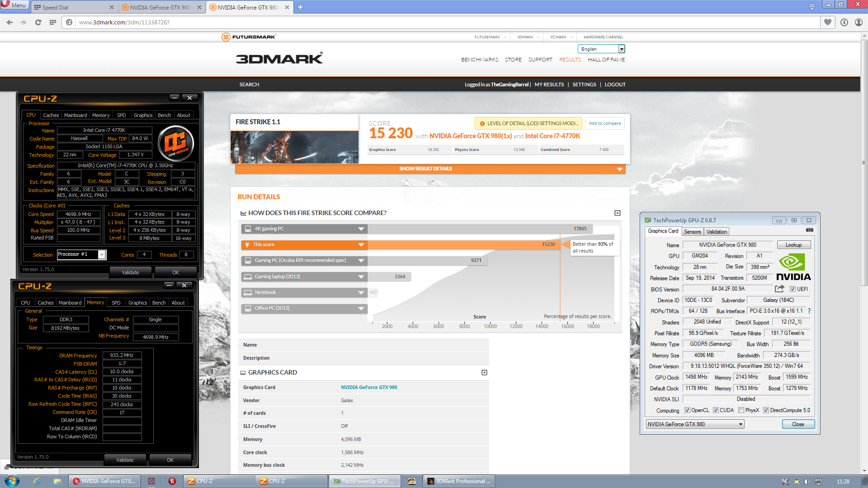The image size is (868, 488).
Task: Click the 3DMark logo on the page
Action: pos(279,59)
